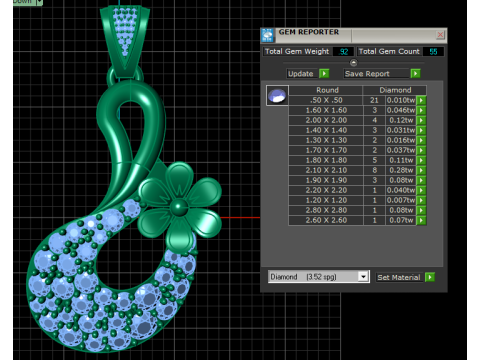The height and width of the screenshot is (360, 480).
Task: Click the 0.010tw weight cell
Action: click(x=401, y=100)
